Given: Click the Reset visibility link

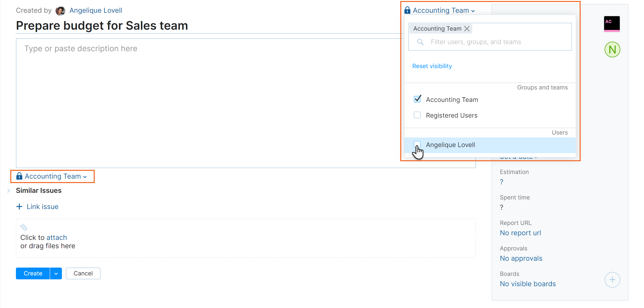Looking at the screenshot, I should click(432, 66).
